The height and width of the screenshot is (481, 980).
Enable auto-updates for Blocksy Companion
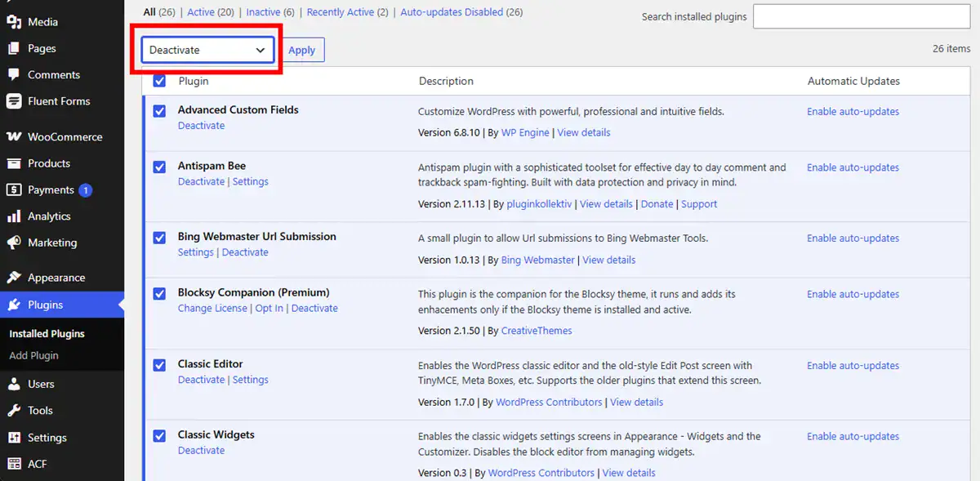coord(853,294)
